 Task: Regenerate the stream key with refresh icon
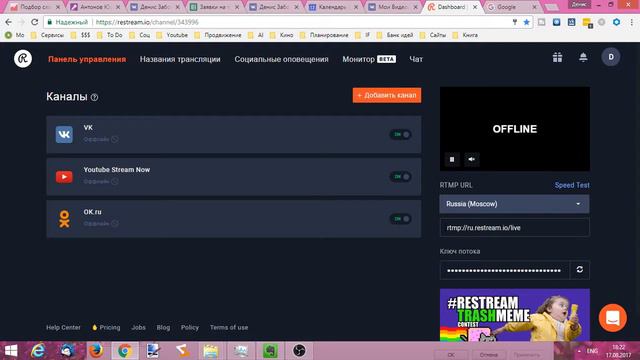580,270
